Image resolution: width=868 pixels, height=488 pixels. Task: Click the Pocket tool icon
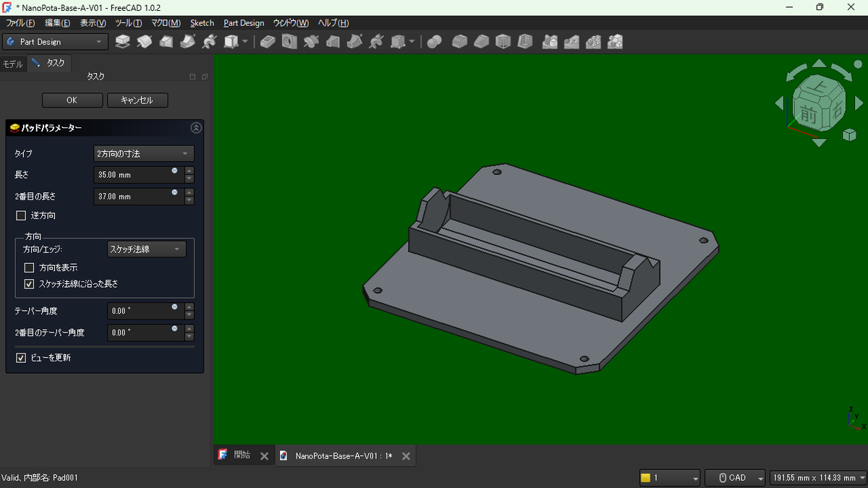tap(268, 42)
